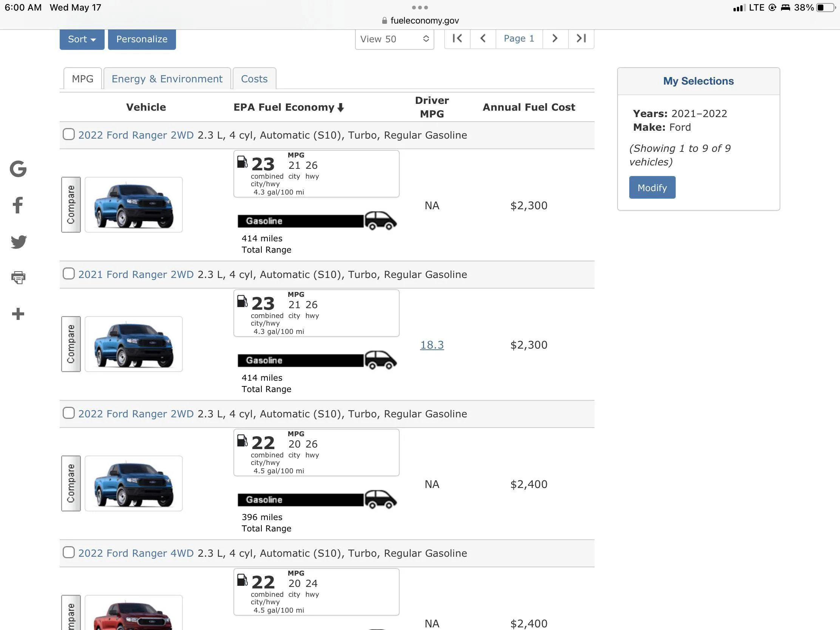Select the MPG tab
The height and width of the screenshot is (630, 840).
tap(82, 79)
